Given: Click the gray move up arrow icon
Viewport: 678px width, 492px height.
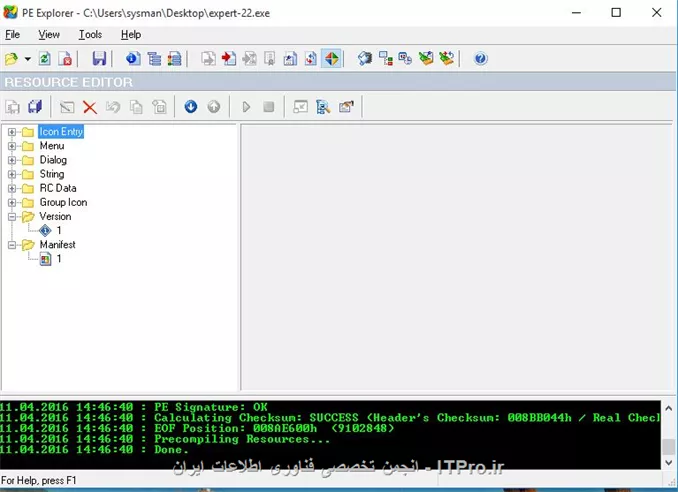Looking at the screenshot, I should click(214, 106).
